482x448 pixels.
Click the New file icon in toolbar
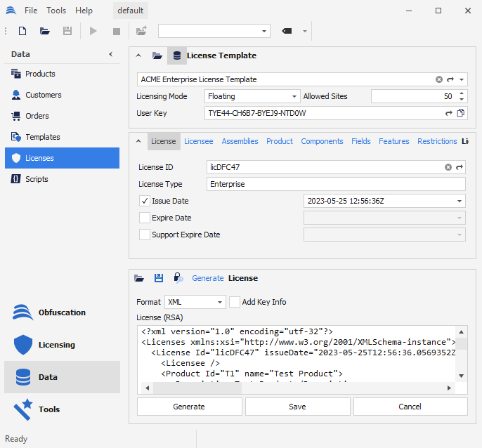click(x=22, y=31)
